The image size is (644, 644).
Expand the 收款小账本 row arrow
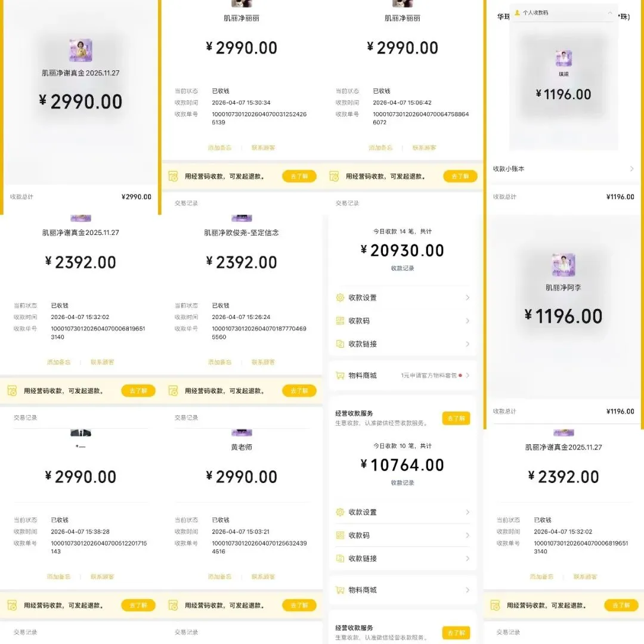pos(632,169)
